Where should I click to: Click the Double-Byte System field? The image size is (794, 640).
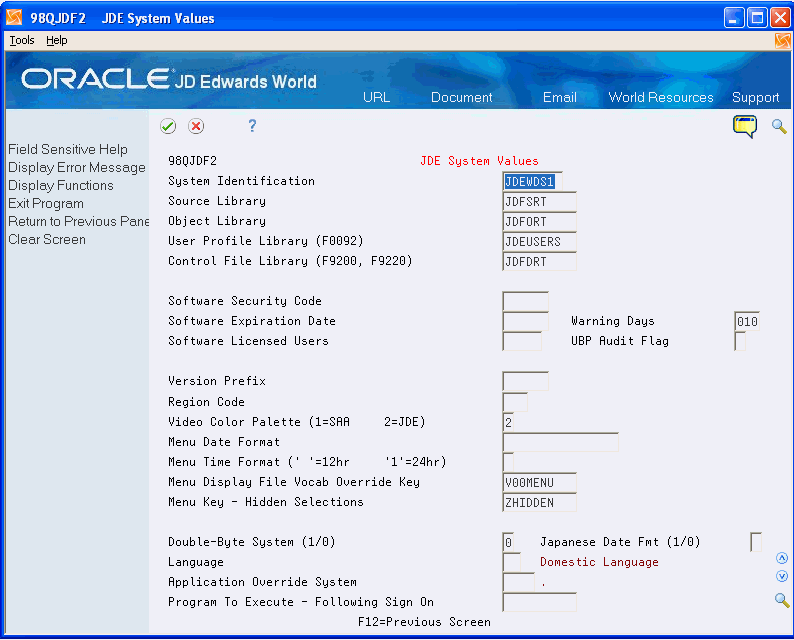(x=508, y=542)
